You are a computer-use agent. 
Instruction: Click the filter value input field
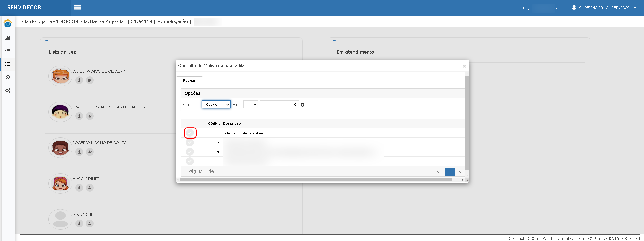(279, 105)
